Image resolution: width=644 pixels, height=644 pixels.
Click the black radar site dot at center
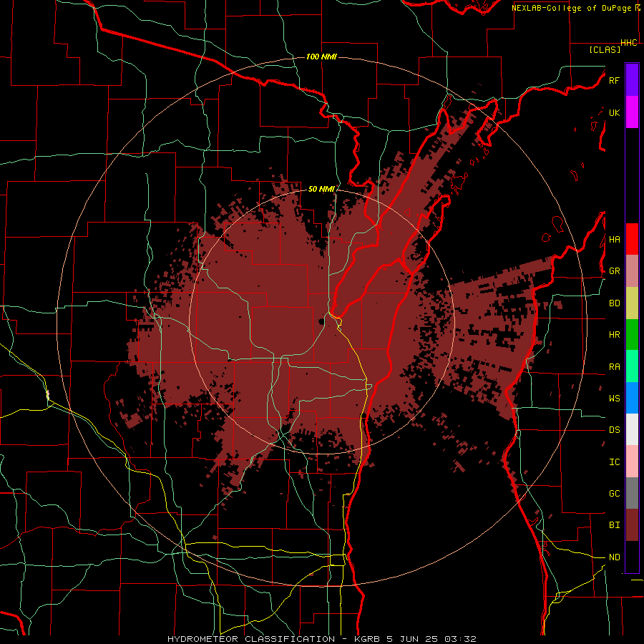coord(321,321)
